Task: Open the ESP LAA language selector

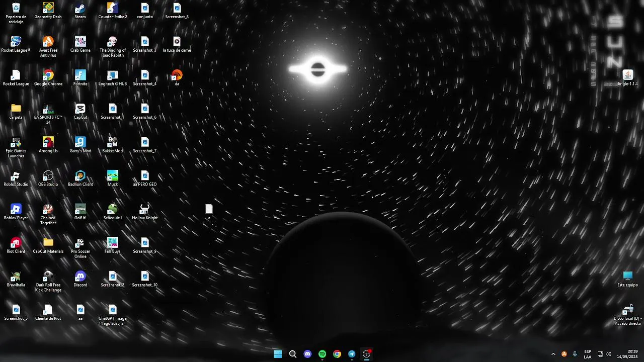Action: (x=588, y=354)
